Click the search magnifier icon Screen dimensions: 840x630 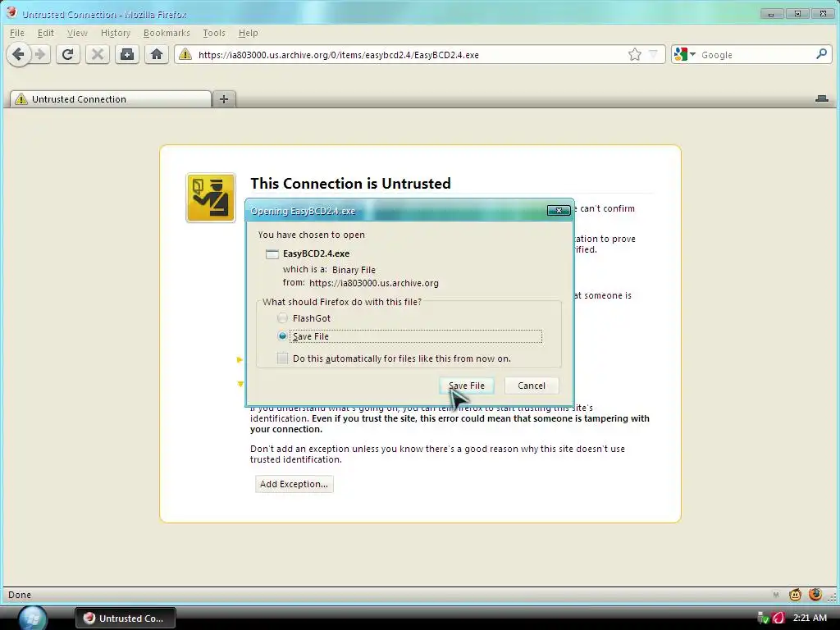tap(821, 54)
